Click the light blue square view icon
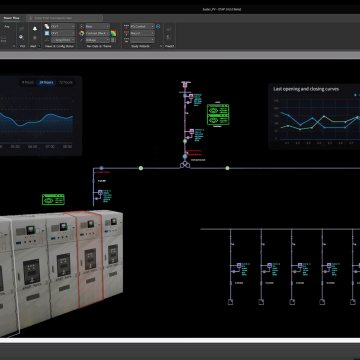 [x=47, y=33]
